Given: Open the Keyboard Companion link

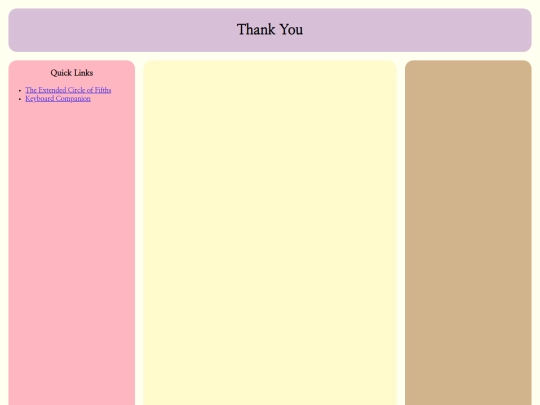Looking at the screenshot, I should (58, 98).
